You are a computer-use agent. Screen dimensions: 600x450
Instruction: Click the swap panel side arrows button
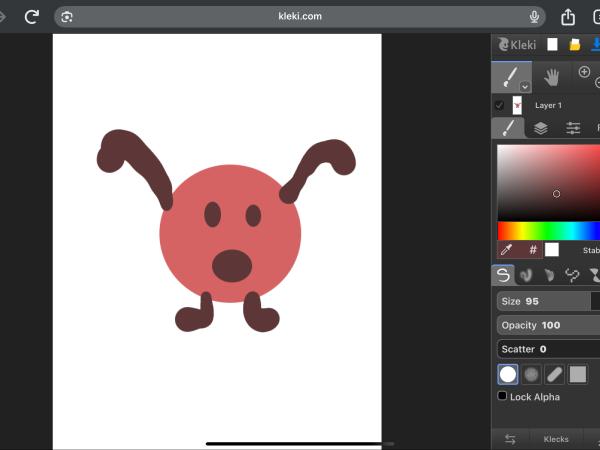[510, 439]
